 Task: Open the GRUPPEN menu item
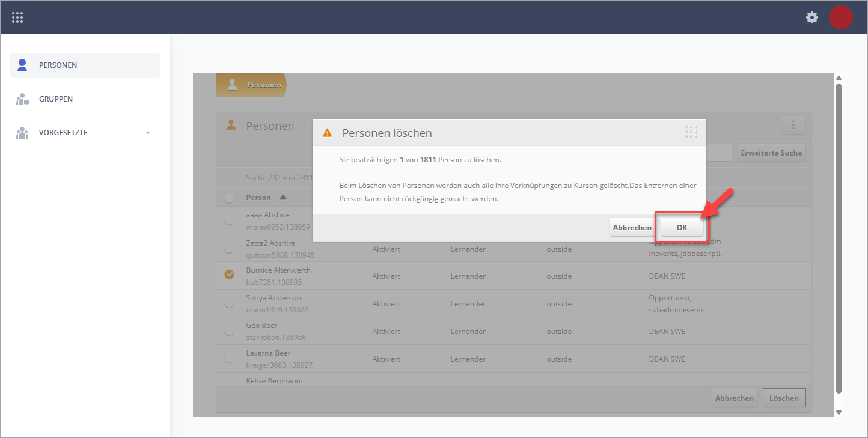[85, 99]
